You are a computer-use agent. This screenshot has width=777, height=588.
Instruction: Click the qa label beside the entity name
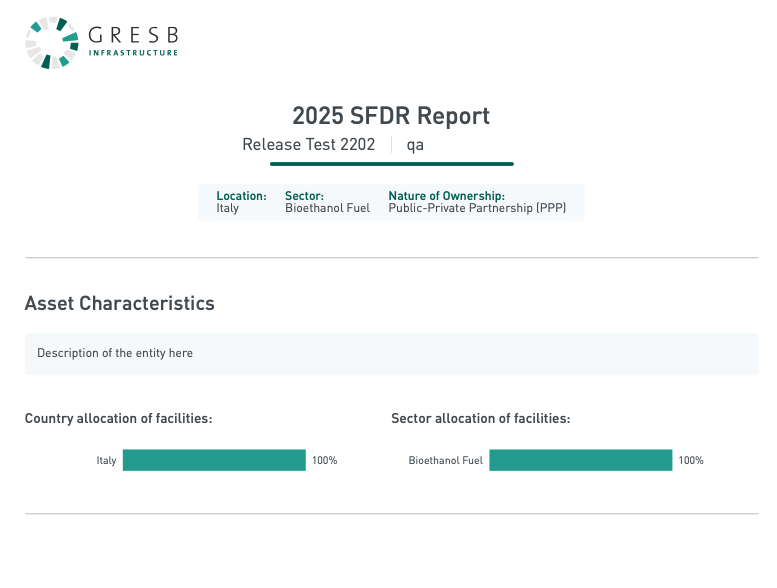(415, 145)
